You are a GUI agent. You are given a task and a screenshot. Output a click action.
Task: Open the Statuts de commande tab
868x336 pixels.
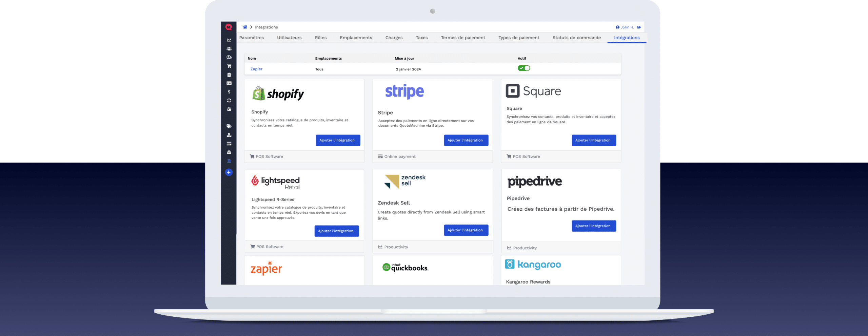coord(576,38)
